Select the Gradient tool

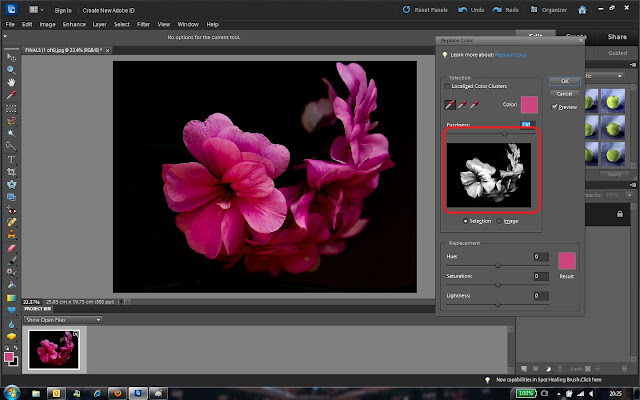(x=10, y=297)
